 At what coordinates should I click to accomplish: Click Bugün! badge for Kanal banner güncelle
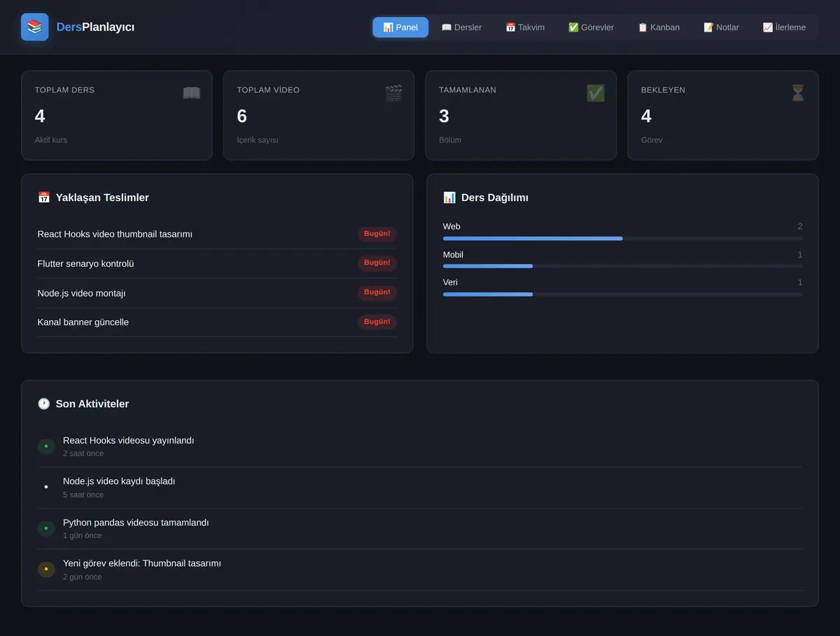tap(377, 322)
